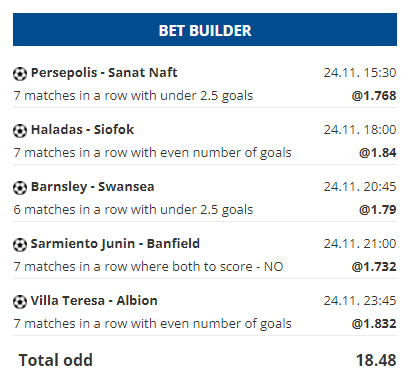
Task: Click the 6 matches under 2.5 goals text
Action: coord(133,210)
